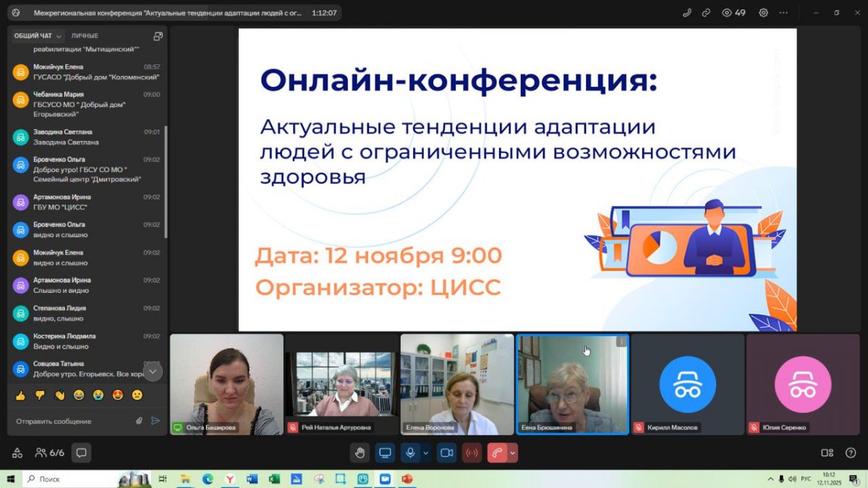The image size is (868, 488).
Task: Raise hand using the hand icon
Action: pos(359,453)
